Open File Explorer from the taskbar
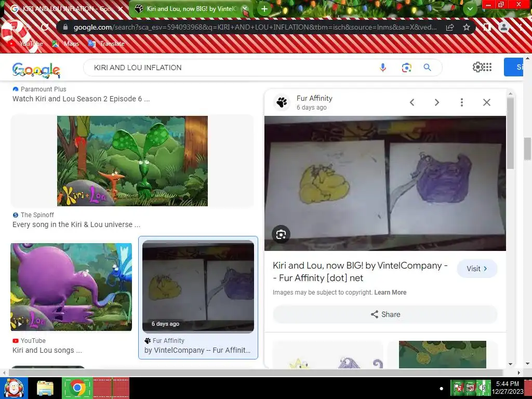 click(45, 389)
